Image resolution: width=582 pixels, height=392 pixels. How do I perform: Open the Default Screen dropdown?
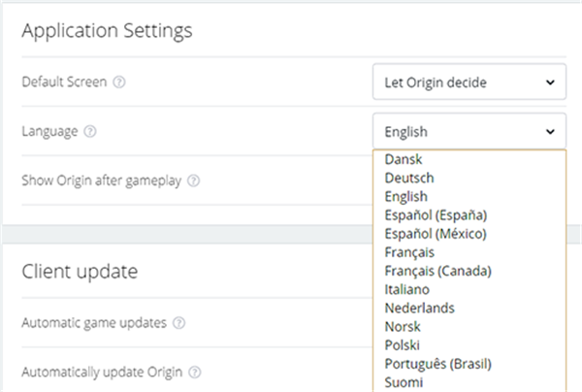(x=469, y=82)
